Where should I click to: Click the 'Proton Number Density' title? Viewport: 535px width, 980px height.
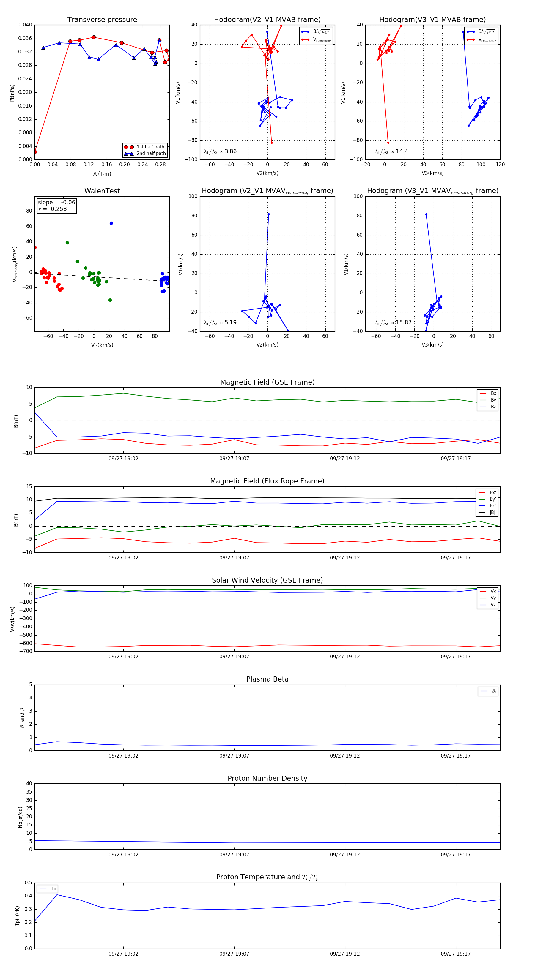coord(267,778)
